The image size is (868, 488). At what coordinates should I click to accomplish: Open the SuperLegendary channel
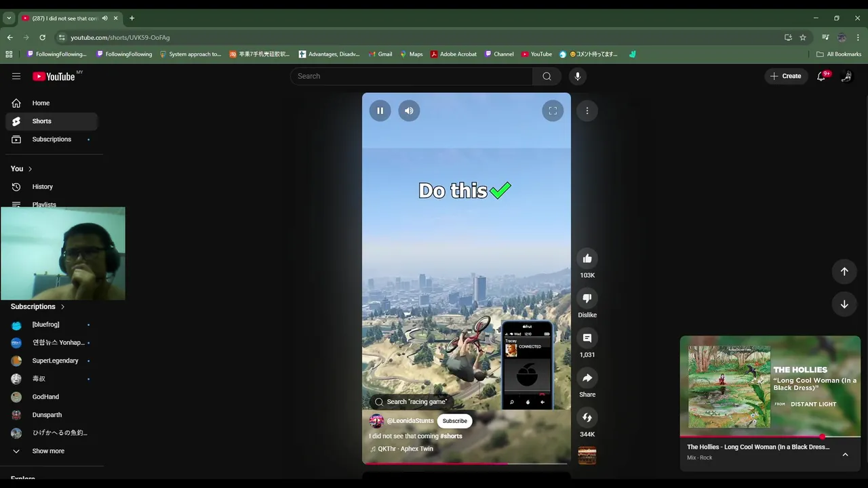[x=52, y=361]
